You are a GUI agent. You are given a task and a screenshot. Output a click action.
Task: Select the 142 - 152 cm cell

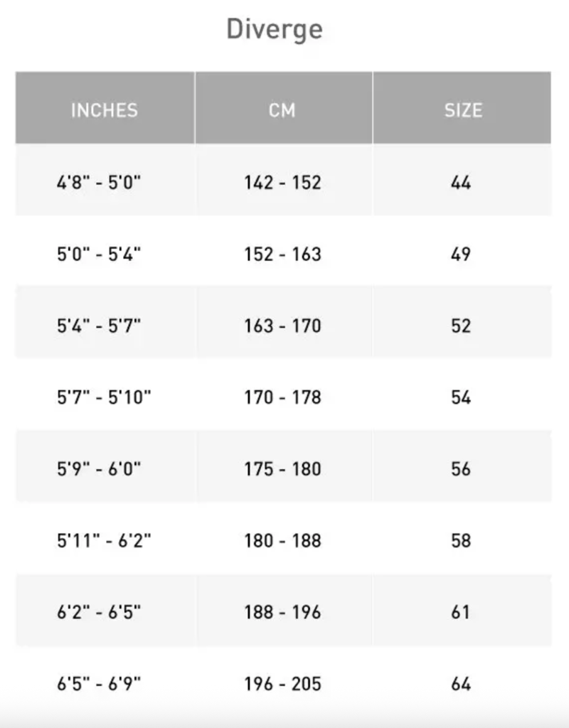[x=282, y=183]
